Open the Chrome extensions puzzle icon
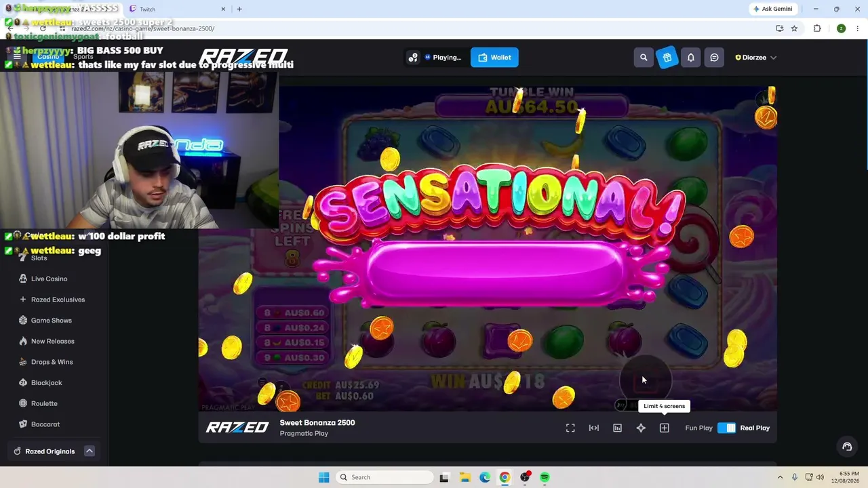The image size is (868, 488). coord(817,28)
